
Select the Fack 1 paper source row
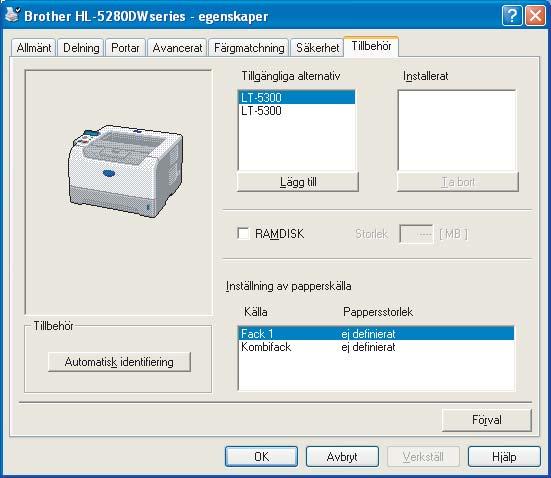point(376,334)
